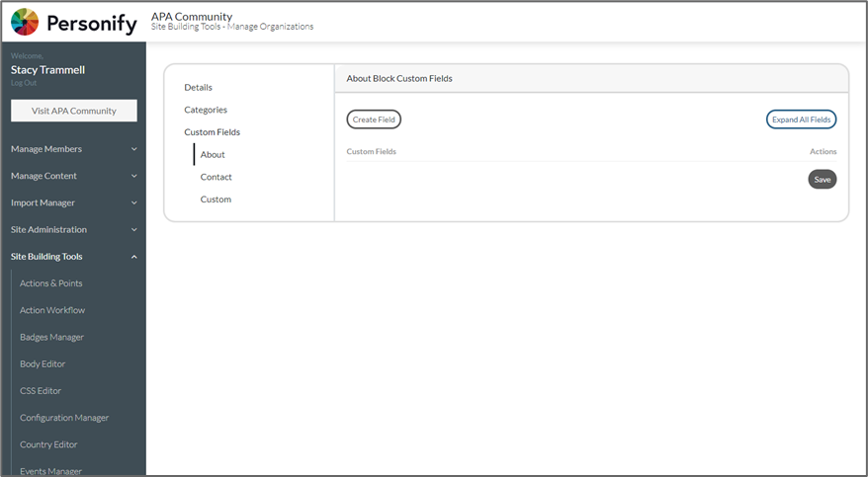Log out of Stacy Trammell's account
The height and width of the screenshot is (477, 868).
(x=24, y=83)
